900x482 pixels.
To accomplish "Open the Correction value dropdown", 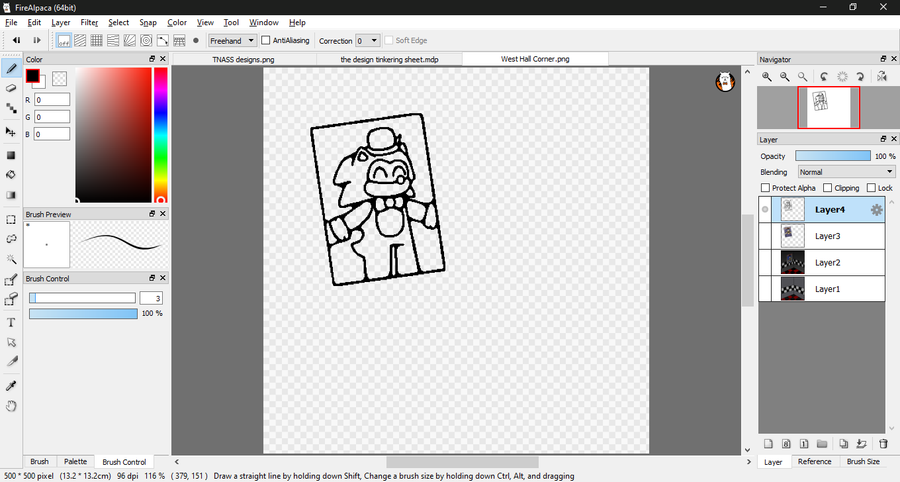I will (367, 41).
